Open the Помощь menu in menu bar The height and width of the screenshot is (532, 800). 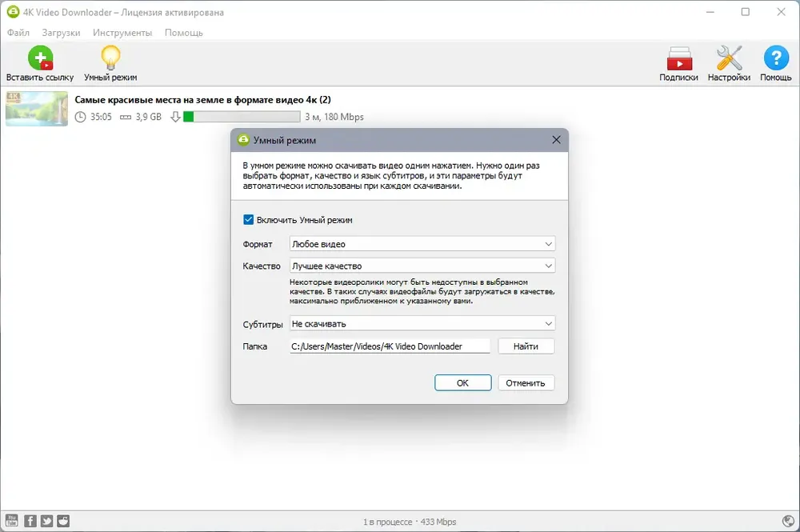click(184, 33)
